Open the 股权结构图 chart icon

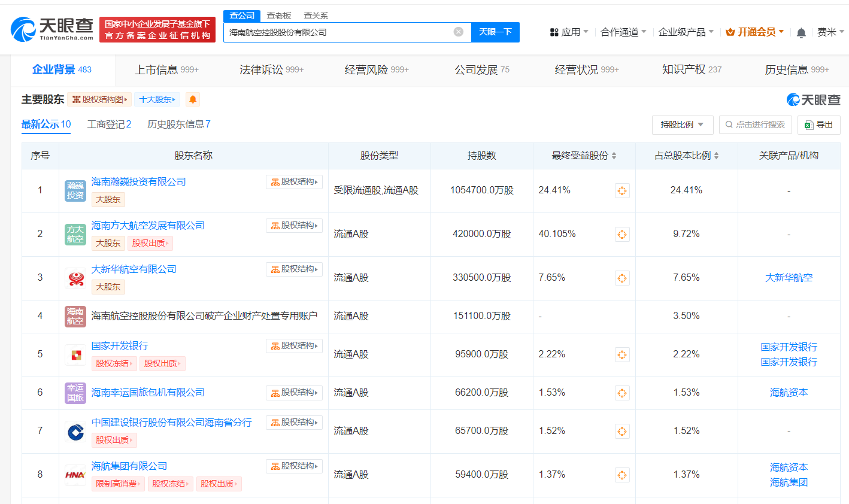99,99
